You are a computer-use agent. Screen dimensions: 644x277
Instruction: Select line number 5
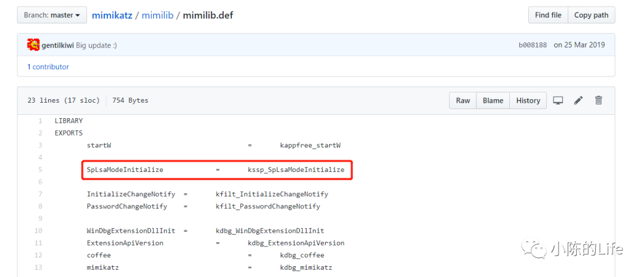point(41,170)
